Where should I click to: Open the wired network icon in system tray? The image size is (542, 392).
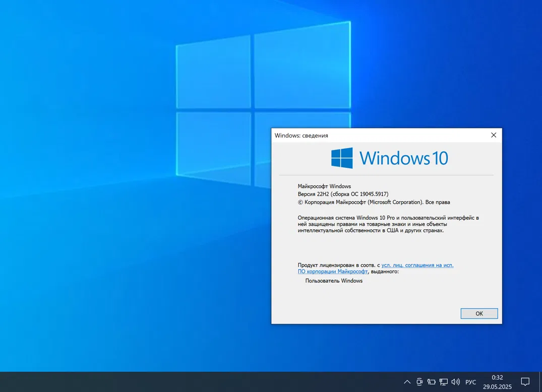tap(443, 382)
